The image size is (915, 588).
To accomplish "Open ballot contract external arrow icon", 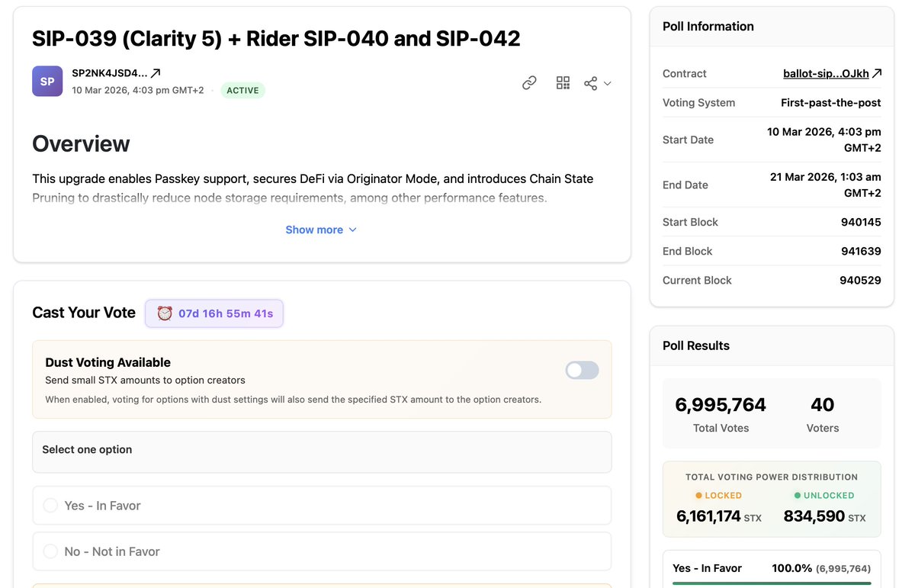I will click(877, 73).
